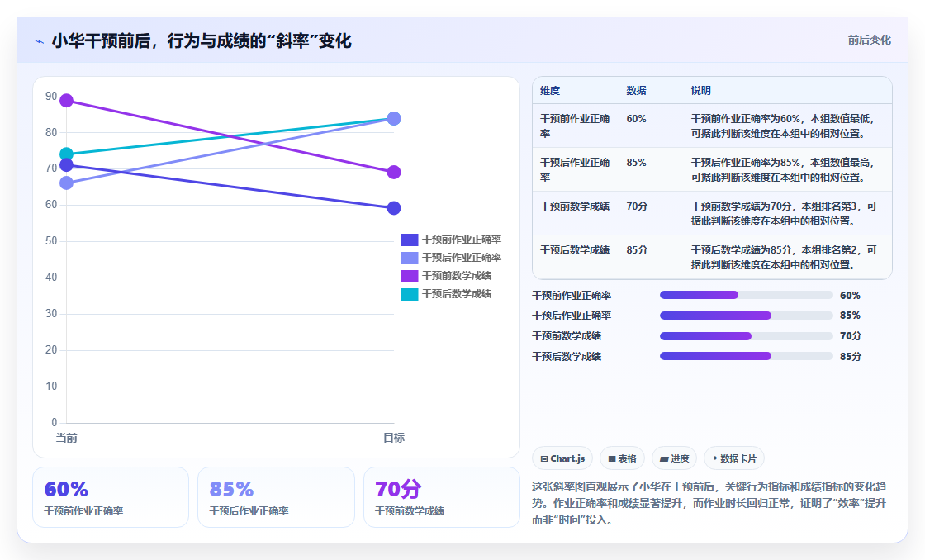Click the 85% cell in the table
Viewport: 925px width, 560px height.
coord(636,163)
